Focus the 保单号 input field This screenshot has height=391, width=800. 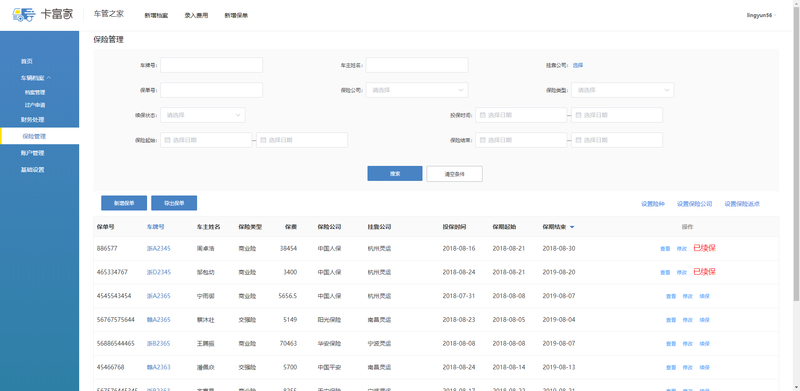click(212, 90)
